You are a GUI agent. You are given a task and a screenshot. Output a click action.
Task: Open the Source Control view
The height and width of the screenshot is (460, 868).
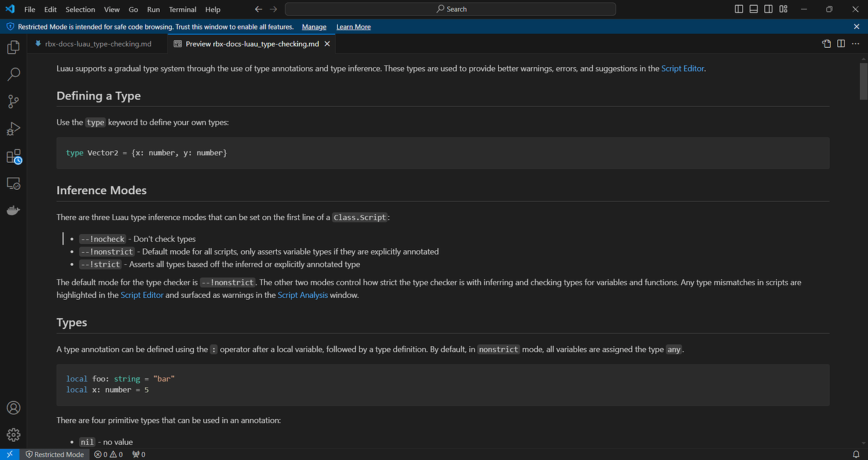13,101
